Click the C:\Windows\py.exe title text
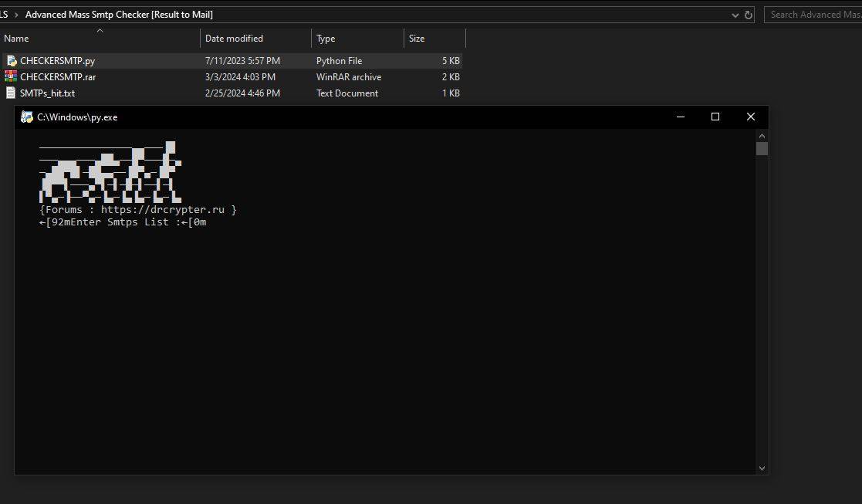 77,117
